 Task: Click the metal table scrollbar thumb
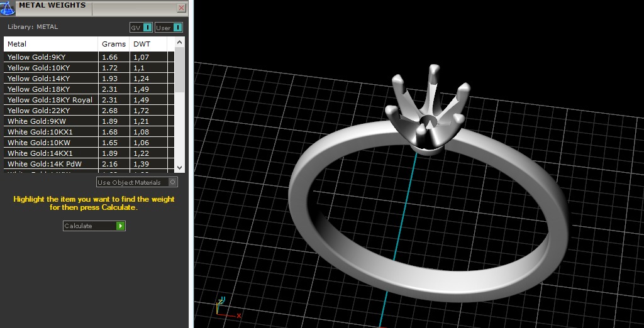179,70
